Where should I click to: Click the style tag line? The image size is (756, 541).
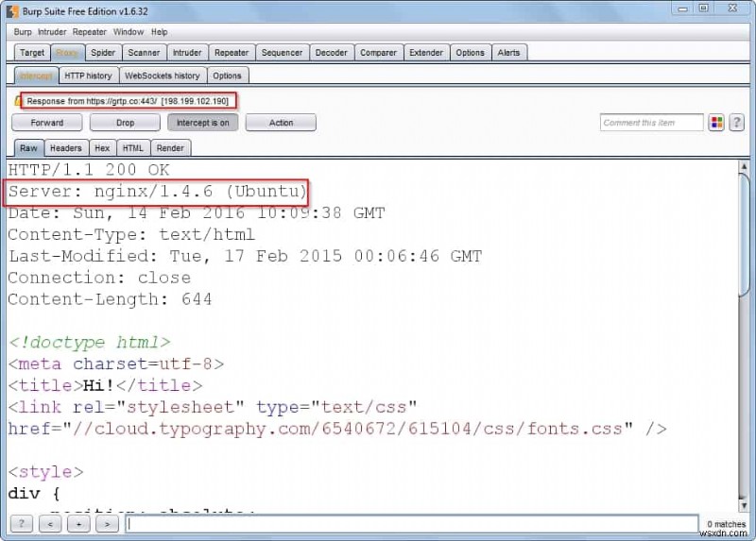(45, 472)
